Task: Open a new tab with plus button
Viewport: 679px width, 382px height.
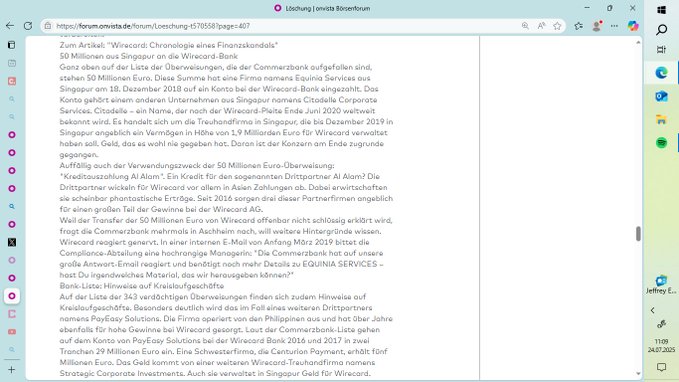Action: tap(12, 369)
